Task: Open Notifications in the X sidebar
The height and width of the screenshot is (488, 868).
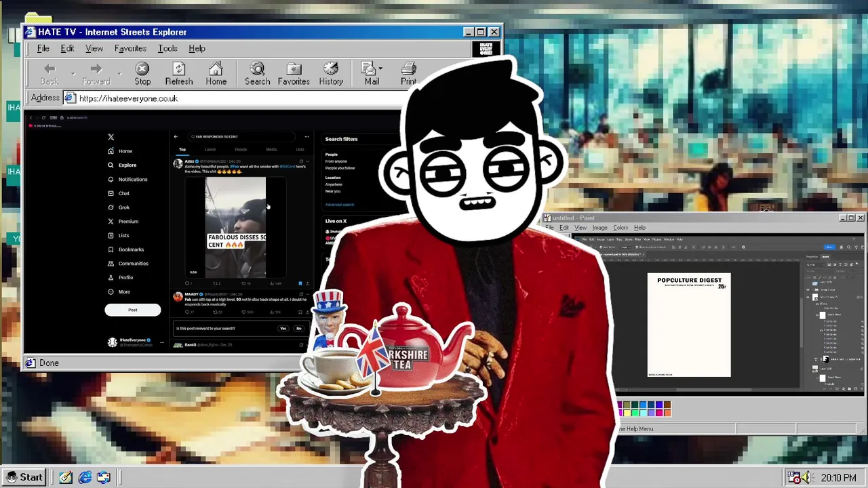Action: pos(127,179)
